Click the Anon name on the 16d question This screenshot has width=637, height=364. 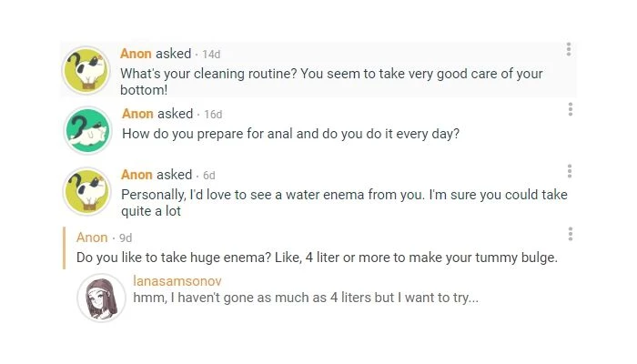137,114
